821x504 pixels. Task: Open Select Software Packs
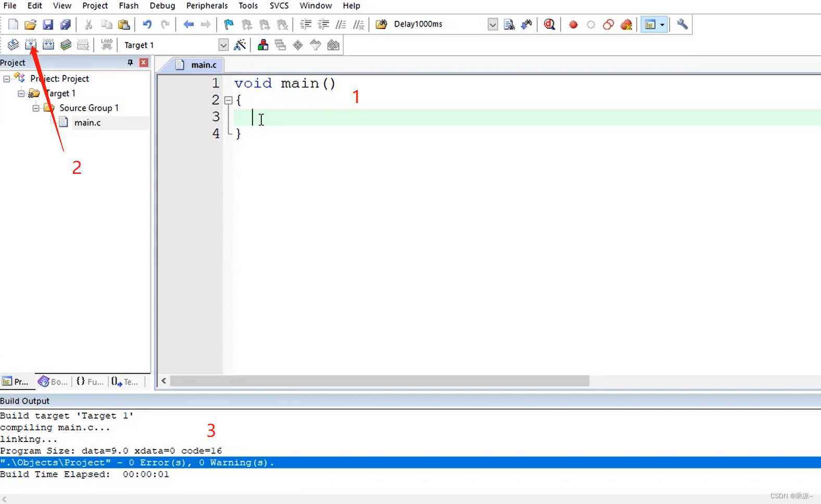(x=315, y=45)
